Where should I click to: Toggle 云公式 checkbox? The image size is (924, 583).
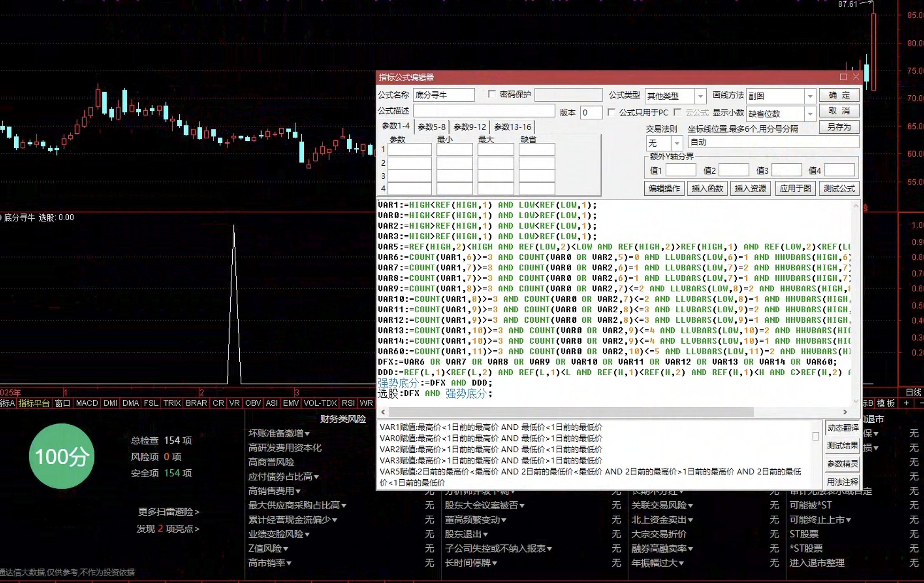pos(678,112)
